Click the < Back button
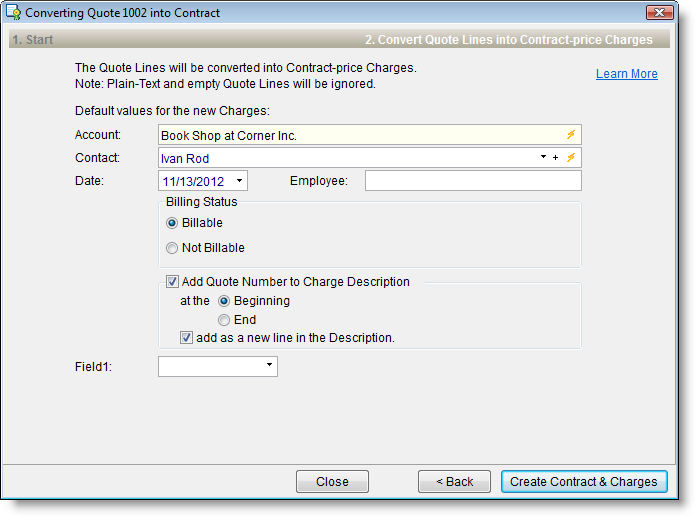 point(454,481)
